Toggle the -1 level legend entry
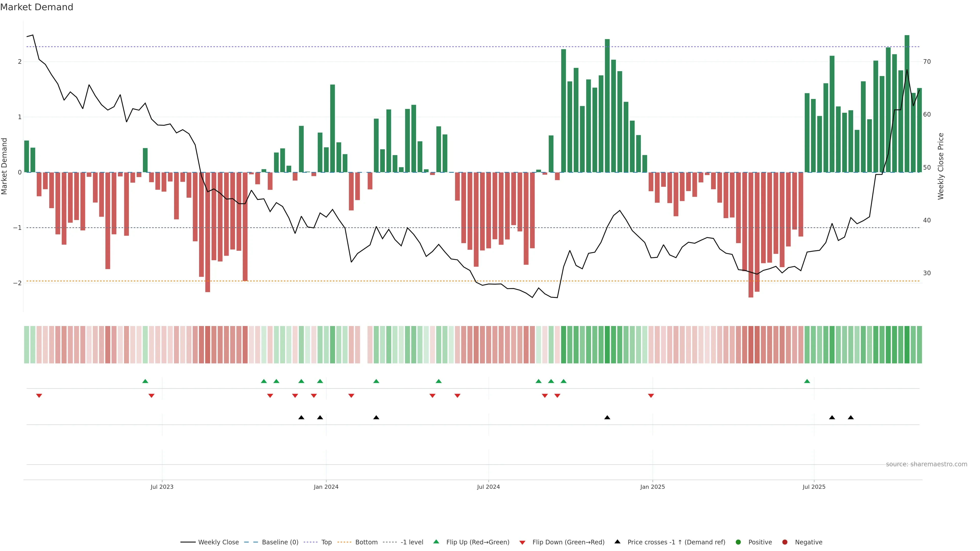This screenshot has width=980, height=551. tap(412, 542)
